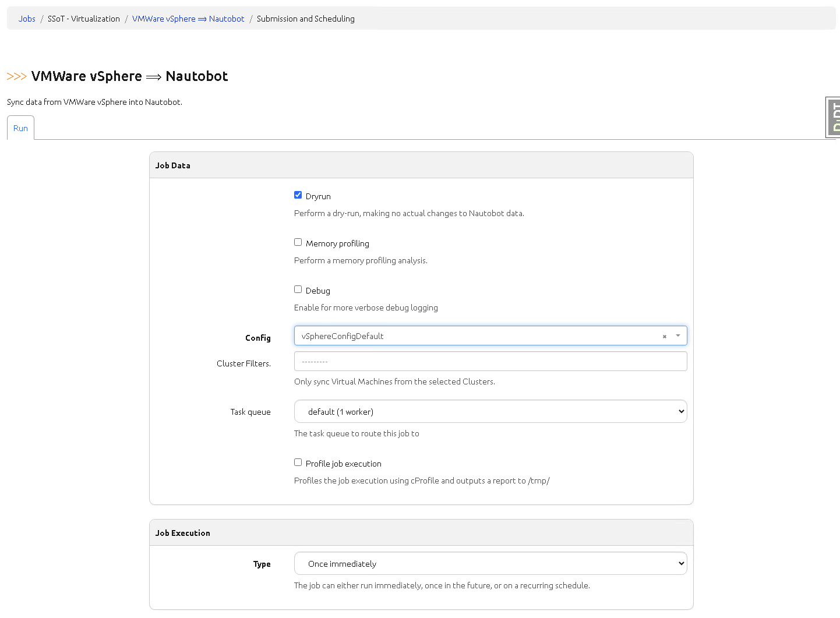Open the VMWare vSphere ⟹ Nautobot breadcrumb link

(188, 19)
